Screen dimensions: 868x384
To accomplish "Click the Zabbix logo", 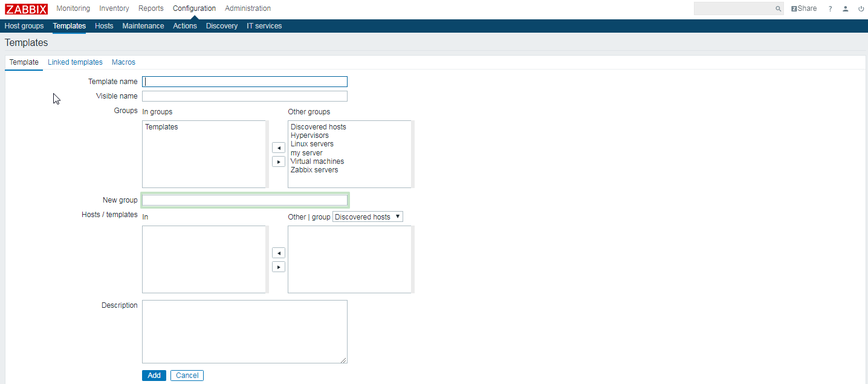I will [x=26, y=9].
